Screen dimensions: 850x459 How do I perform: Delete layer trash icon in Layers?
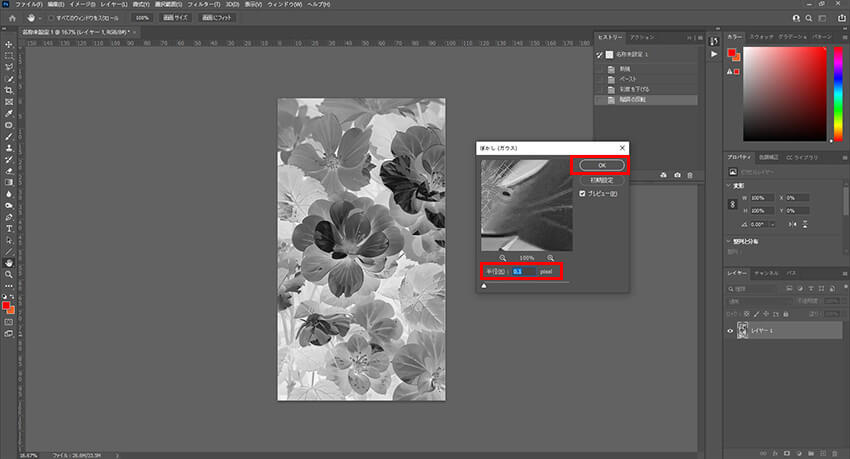pos(835,453)
